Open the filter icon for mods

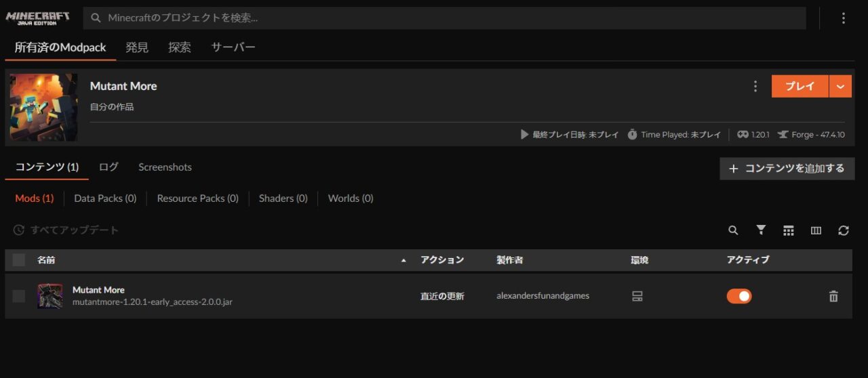[761, 230]
